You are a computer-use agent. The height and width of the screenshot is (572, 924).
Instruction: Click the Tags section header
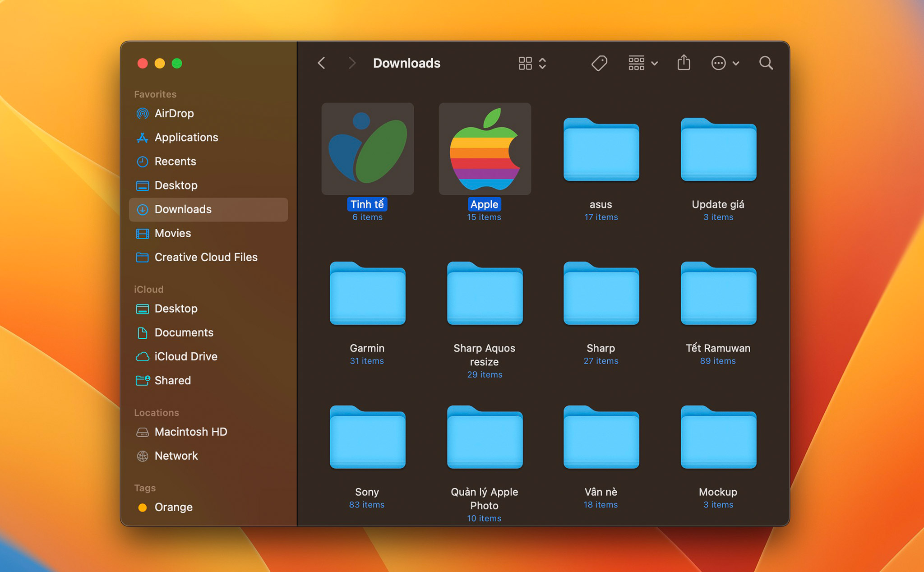click(145, 488)
